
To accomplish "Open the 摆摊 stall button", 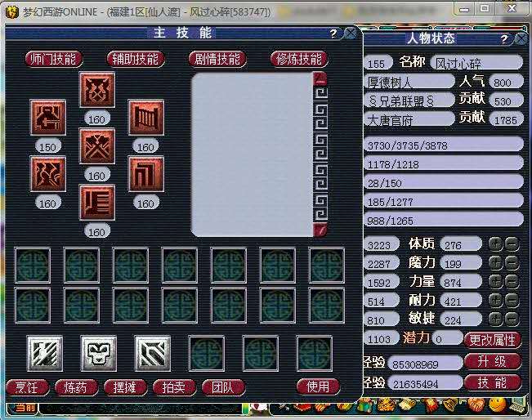I will click(x=125, y=387).
